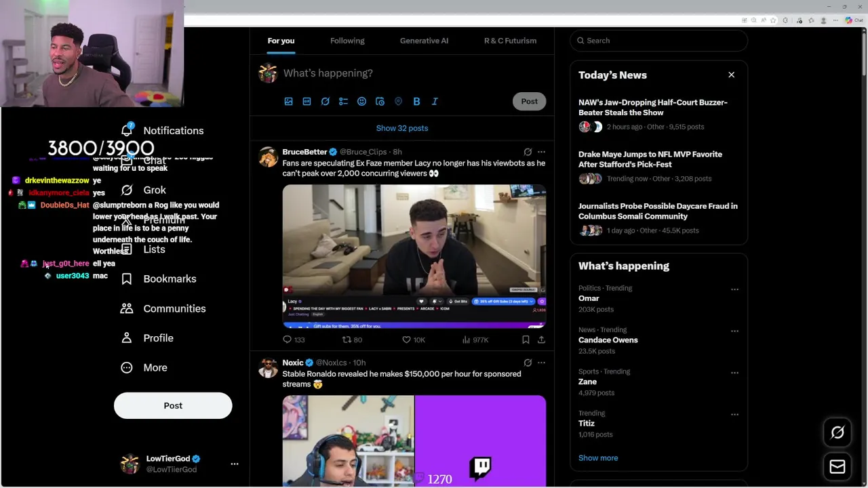Close the Today's News panel
The image size is (868, 488).
[x=731, y=75]
